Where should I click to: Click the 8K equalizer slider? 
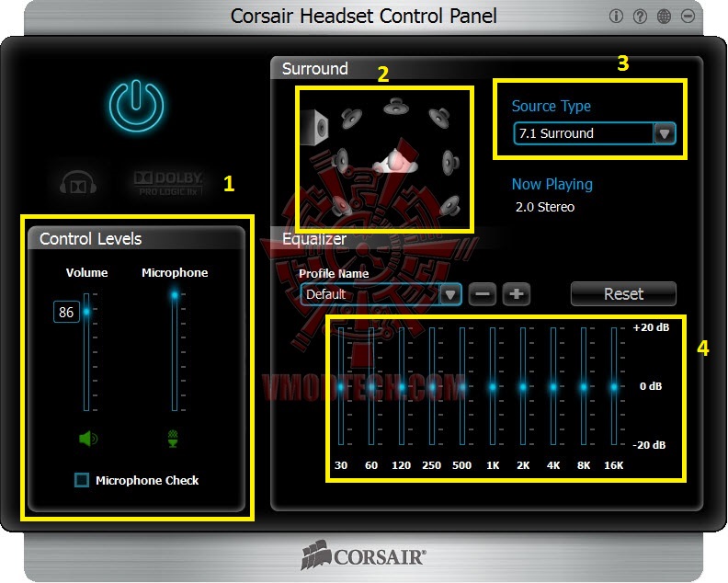[x=584, y=386]
